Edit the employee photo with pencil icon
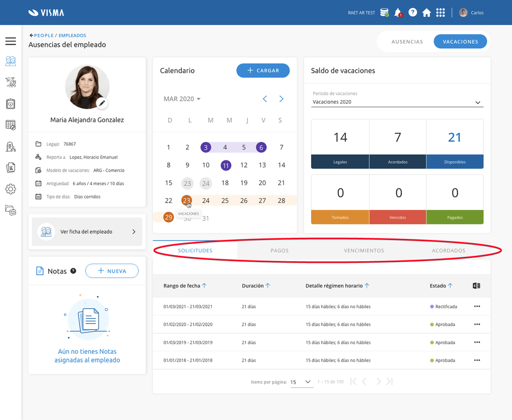The height and width of the screenshot is (420, 512). (x=102, y=103)
